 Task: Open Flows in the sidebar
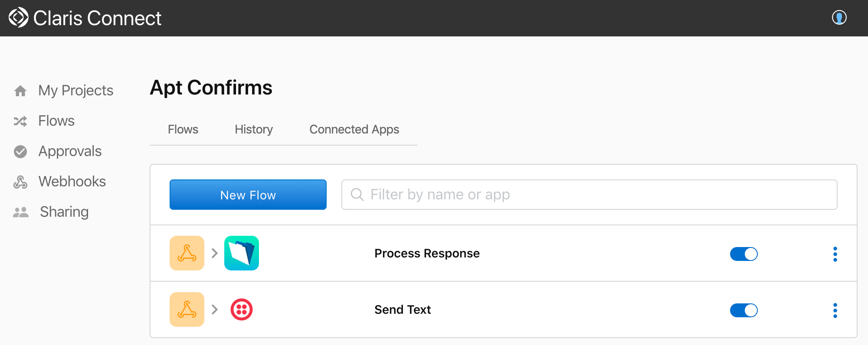click(x=56, y=121)
